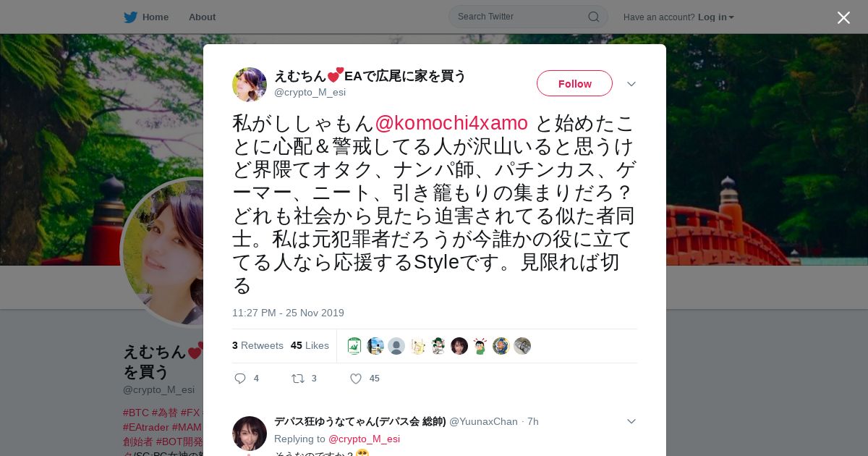Open the Log in dropdown
The image size is (868, 456).
coord(716,17)
